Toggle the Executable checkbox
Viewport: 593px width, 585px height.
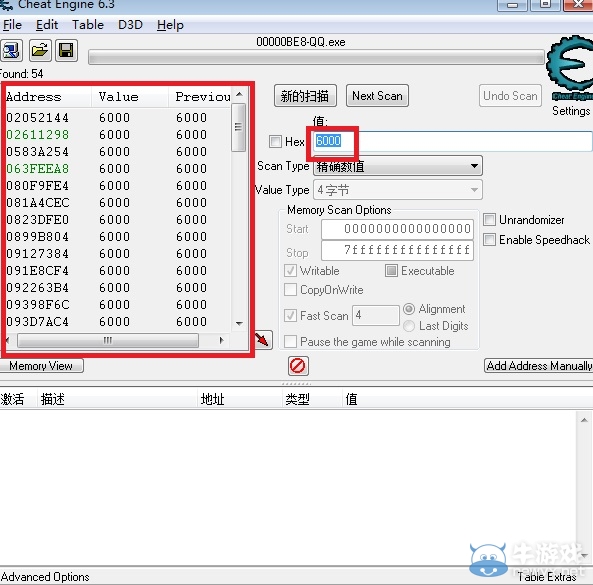391,270
